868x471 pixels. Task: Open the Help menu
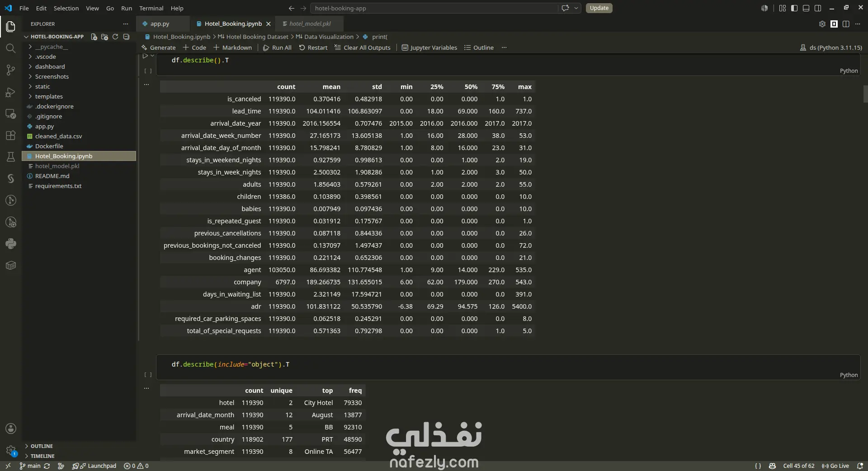click(x=177, y=8)
